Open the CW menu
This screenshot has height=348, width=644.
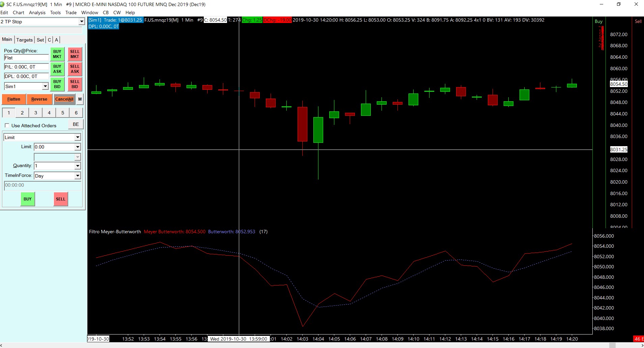click(117, 12)
